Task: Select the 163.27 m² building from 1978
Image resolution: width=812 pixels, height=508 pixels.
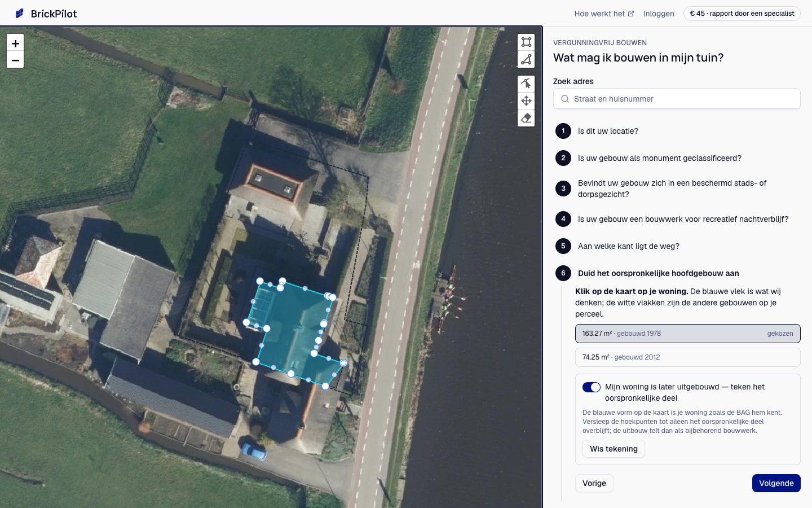Action: pyautogui.click(x=688, y=334)
